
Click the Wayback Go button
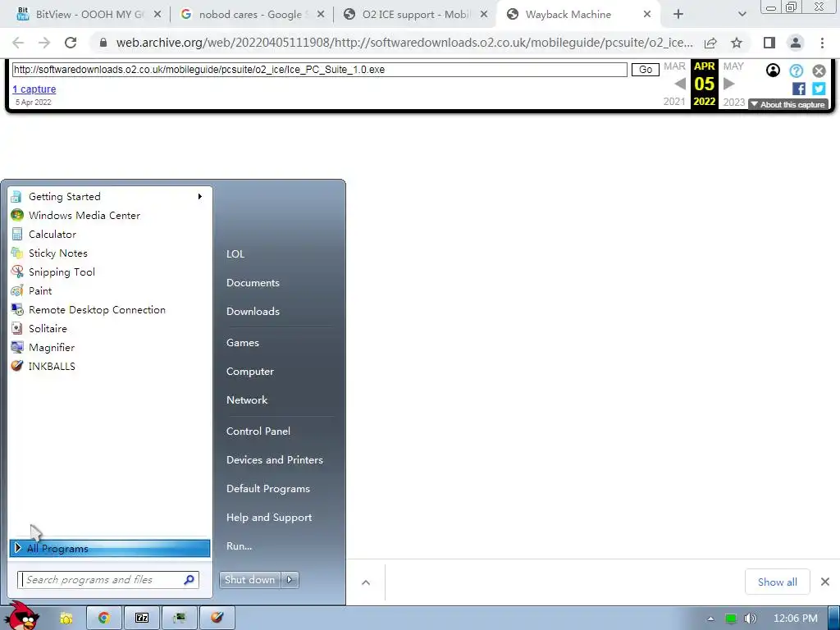coord(646,70)
